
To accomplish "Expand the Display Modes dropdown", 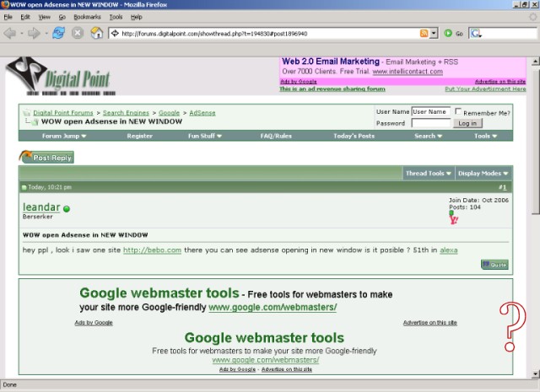I will [483, 174].
